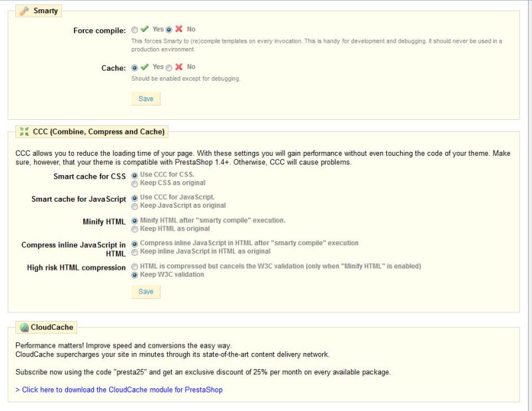Select Keep HTML as original

(x=134, y=229)
